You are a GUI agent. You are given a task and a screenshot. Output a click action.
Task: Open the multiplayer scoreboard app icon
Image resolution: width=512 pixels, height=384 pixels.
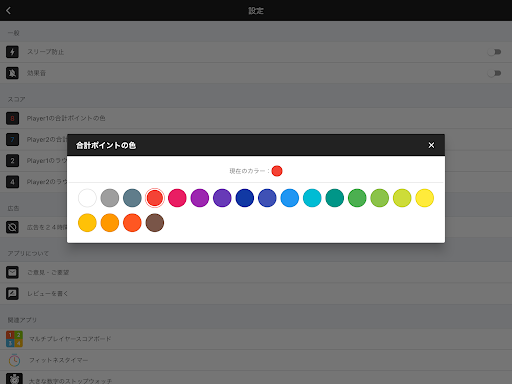[14, 339]
